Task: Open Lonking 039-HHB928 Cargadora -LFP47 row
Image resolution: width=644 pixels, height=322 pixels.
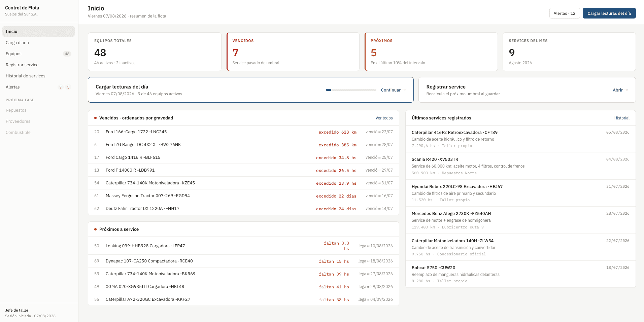Action: coord(243,246)
